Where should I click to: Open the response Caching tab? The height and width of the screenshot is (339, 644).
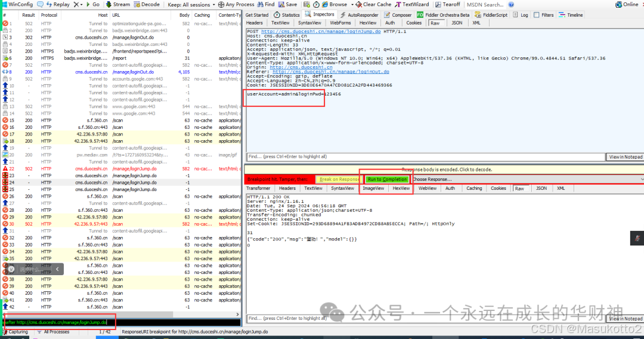click(x=474, y=188)
